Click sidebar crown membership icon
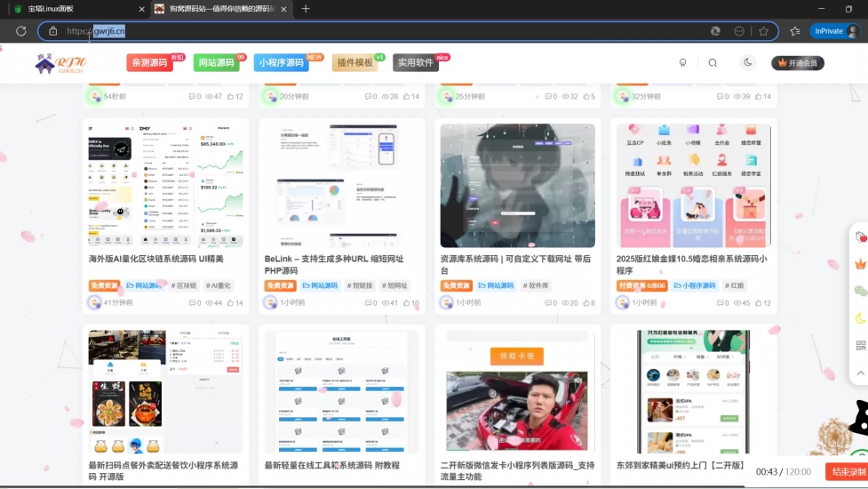 860,264
